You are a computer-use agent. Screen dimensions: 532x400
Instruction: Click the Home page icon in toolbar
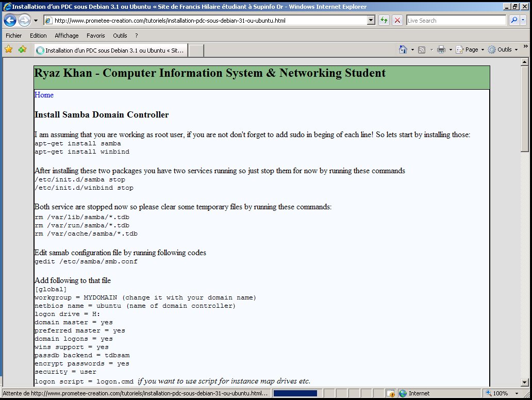tap(403, 49)
